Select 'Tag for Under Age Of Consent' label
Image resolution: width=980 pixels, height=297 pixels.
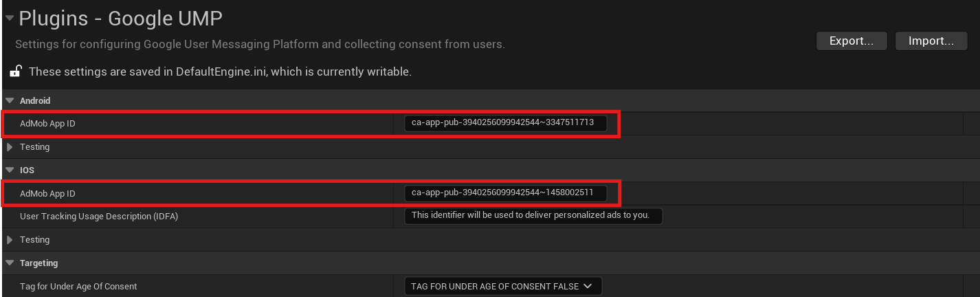78,287
